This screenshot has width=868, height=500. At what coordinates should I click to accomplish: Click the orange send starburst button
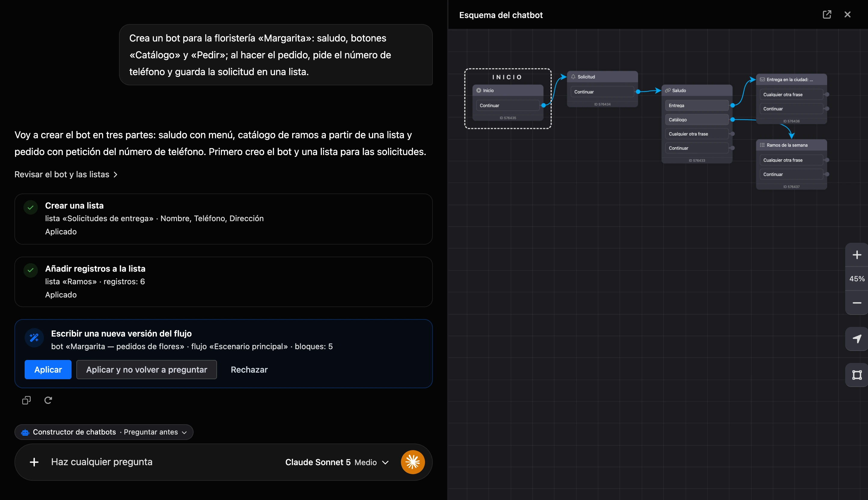tap(413, 462)
